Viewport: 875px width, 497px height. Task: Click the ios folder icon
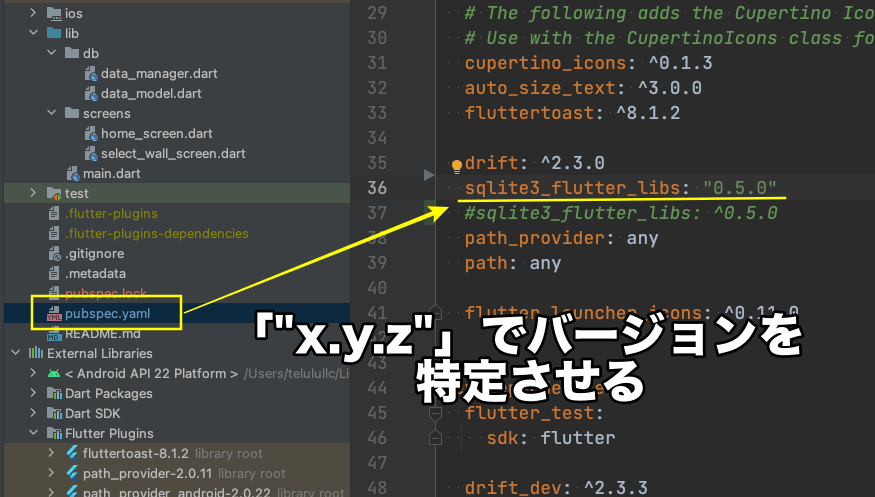[54, 13]
